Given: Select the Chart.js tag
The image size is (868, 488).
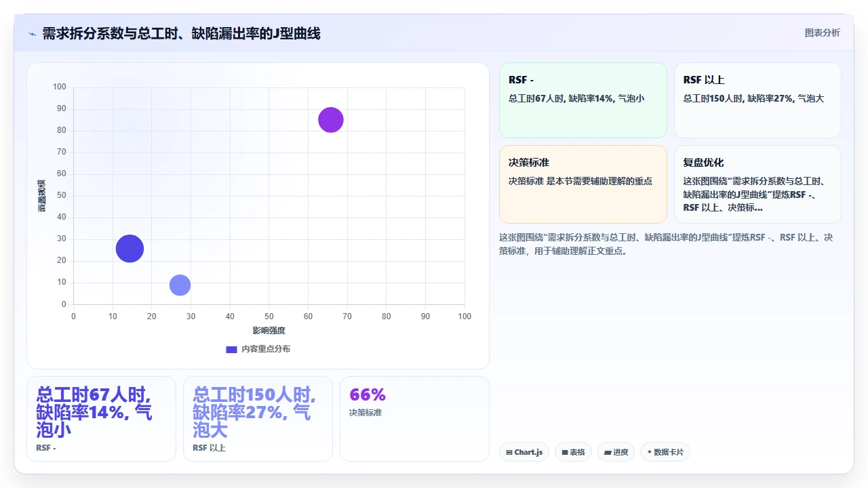Looking at the screenshot, I should click(x=524, y=452).
